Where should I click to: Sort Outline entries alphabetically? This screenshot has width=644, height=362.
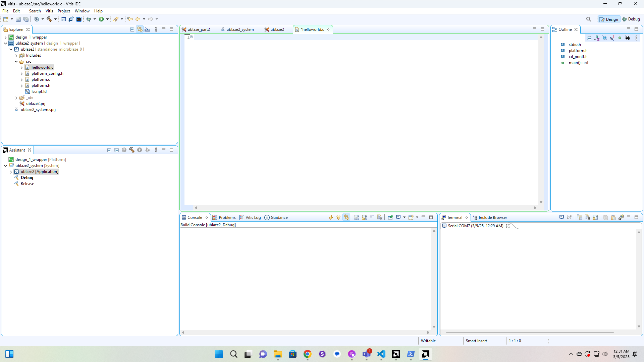pos(597,38)
